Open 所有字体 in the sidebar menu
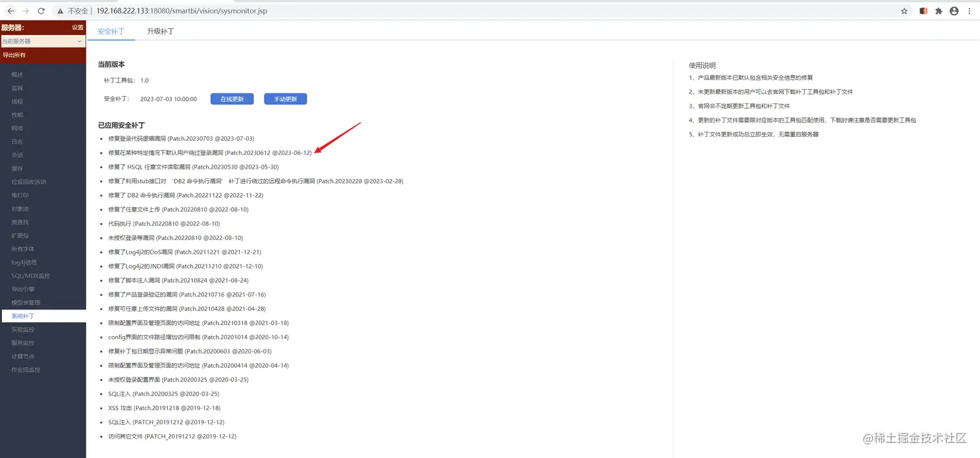980x458 pixels. coord(23,249)
